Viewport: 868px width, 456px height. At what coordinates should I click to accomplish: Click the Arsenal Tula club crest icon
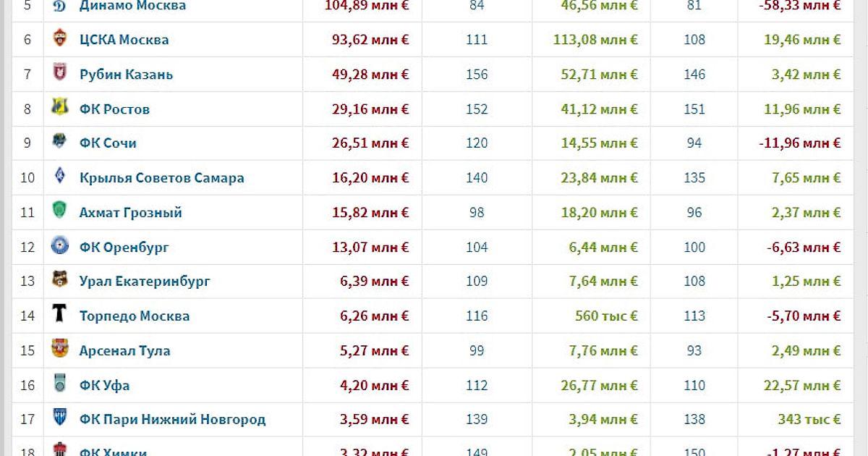tap(60, 350)
